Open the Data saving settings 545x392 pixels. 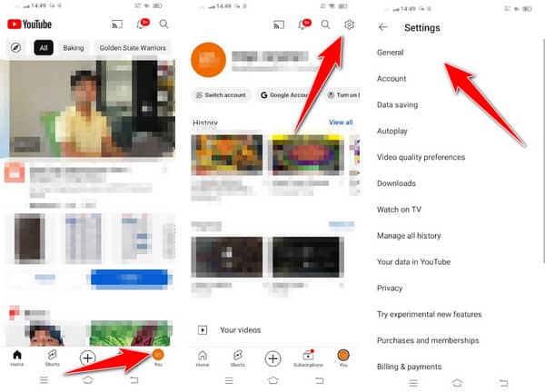pyautogui.click(x=397, y=105)
